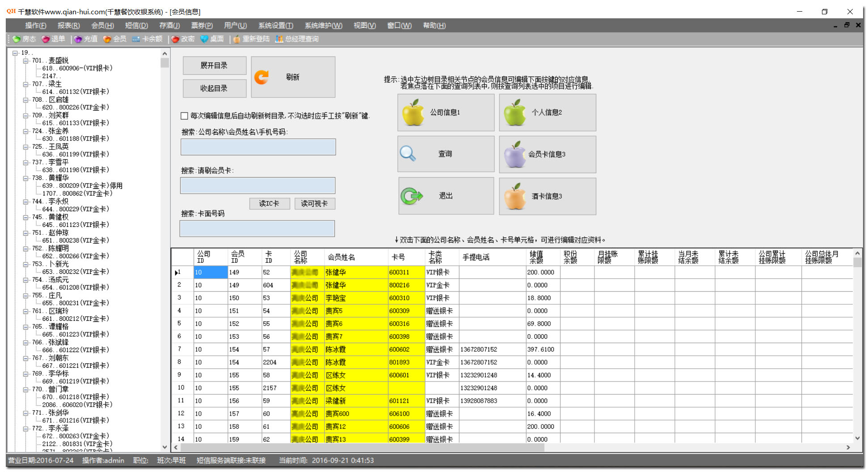
Task: Open the 系统设置(T) menu
Action: coord(275,26)
